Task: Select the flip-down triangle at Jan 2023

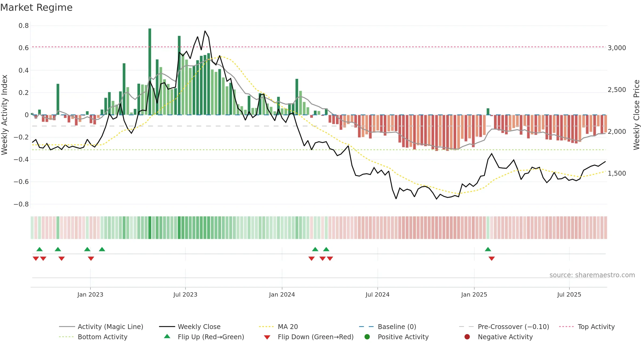Action: (x=91, y=258)
